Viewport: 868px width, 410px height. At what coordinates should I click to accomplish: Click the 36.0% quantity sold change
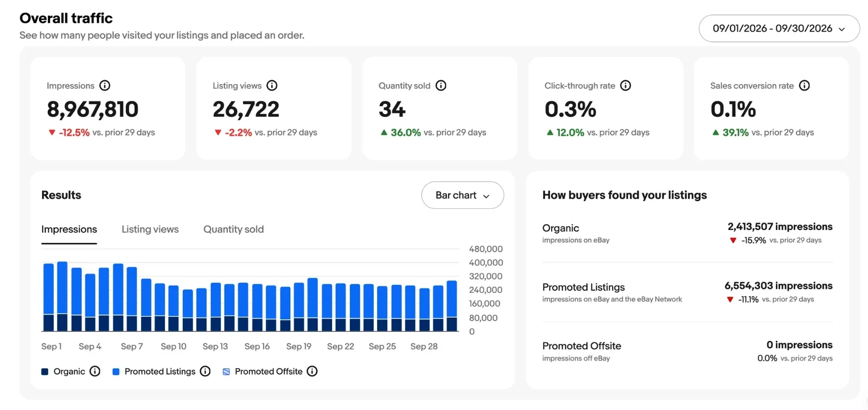point(406,132)
